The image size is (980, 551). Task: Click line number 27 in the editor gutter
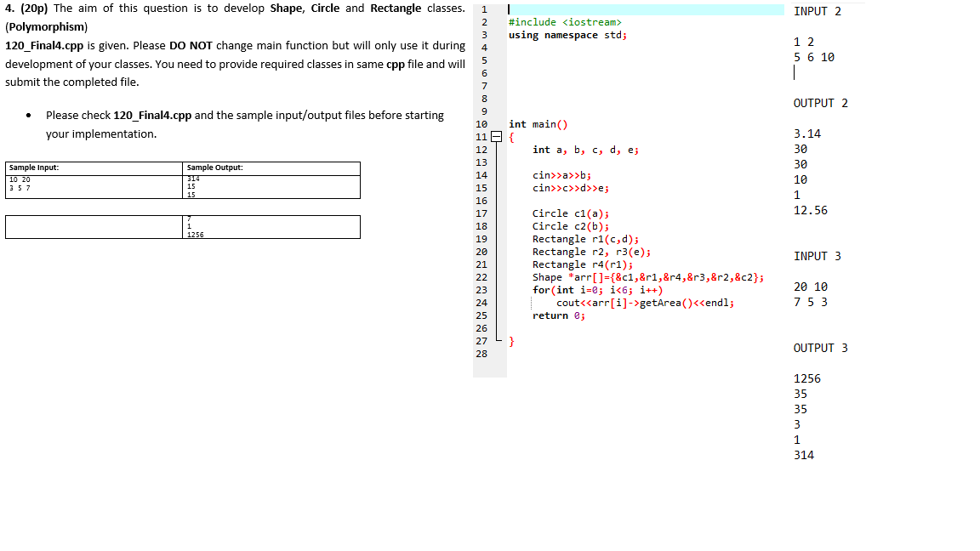[481, 340]
